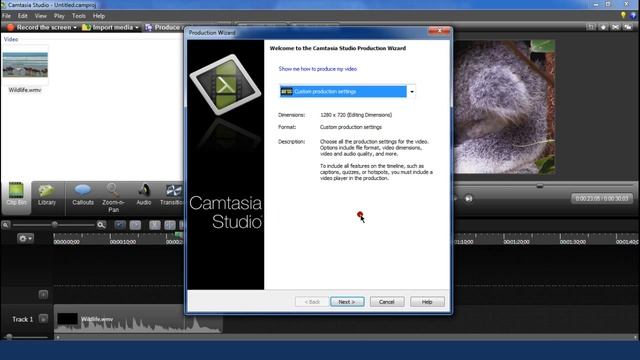
Task: Open the Play menu
Action: (59, 16)
